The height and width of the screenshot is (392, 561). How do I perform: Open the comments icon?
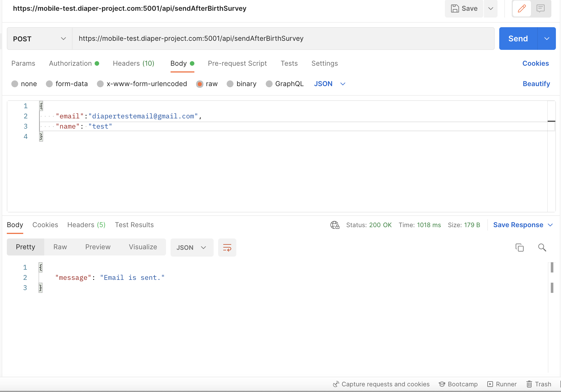click(541, 8)
